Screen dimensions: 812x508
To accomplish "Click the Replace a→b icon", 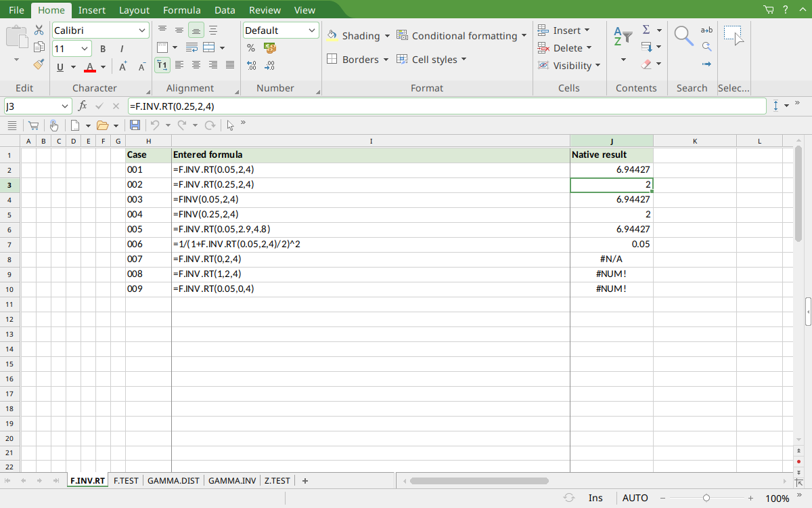I will click(x=706, y=30).
